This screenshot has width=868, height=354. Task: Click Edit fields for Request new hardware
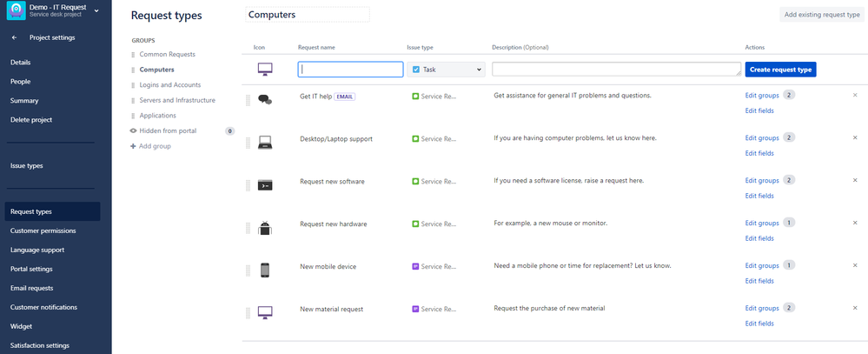coord(759,238)
